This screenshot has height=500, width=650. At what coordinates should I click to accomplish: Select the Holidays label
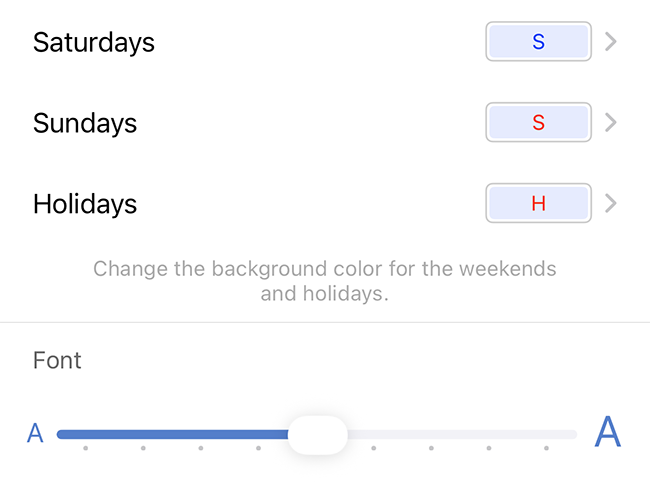(85, 204)
